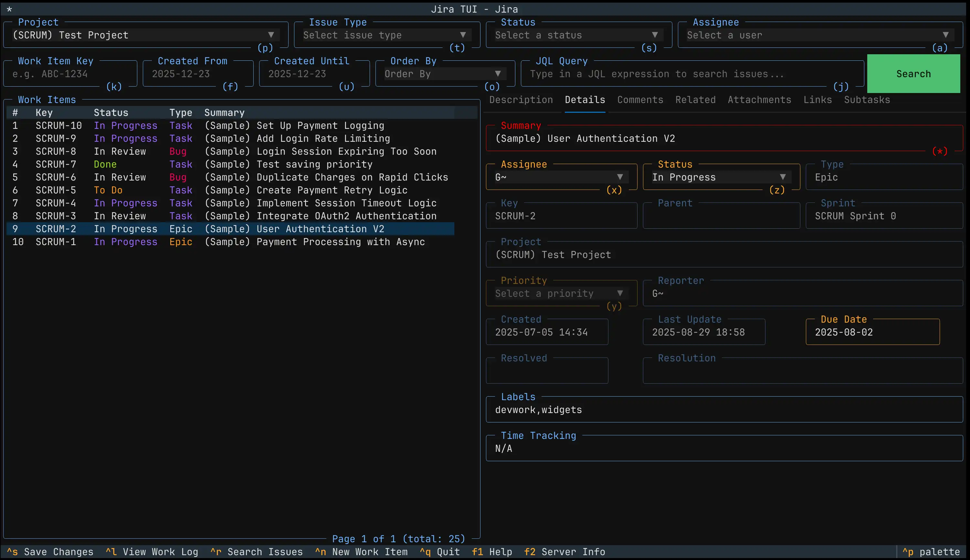The height and width of the screenshot is (560, 970).
Task: Open the Status filter dropdown
Action: click(579, 35)
